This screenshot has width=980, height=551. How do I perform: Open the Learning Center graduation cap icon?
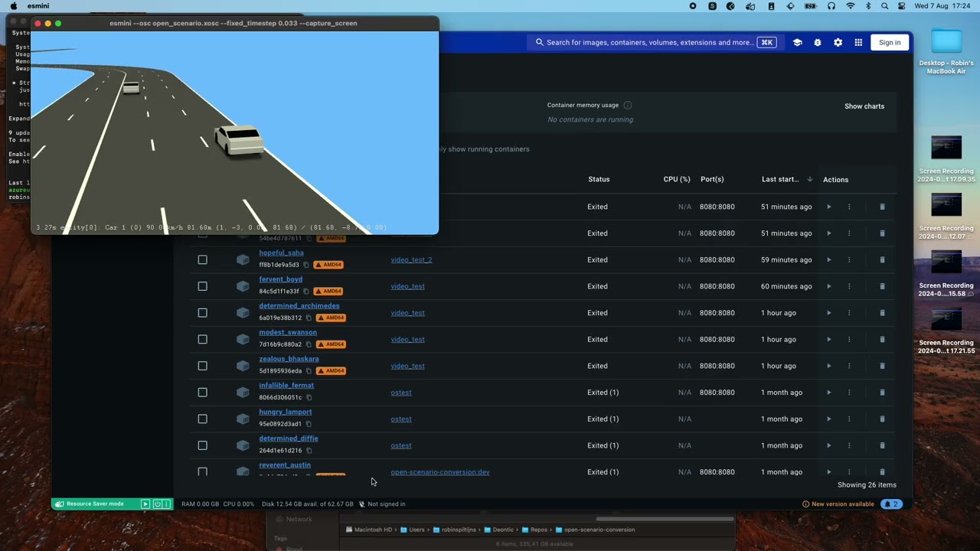click(x=797, y=43)
